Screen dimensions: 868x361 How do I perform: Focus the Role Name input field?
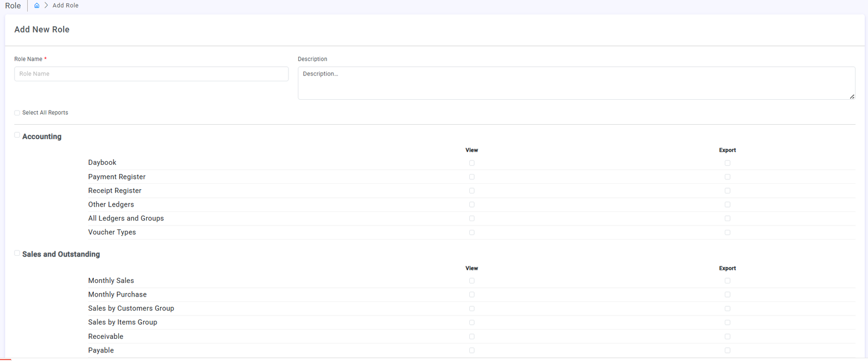[x=151, y=74]
